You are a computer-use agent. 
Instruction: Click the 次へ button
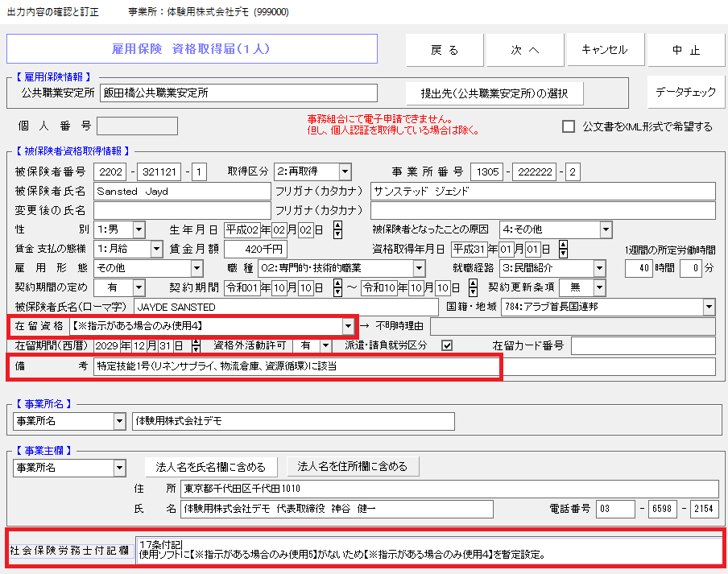click(525, 50)
